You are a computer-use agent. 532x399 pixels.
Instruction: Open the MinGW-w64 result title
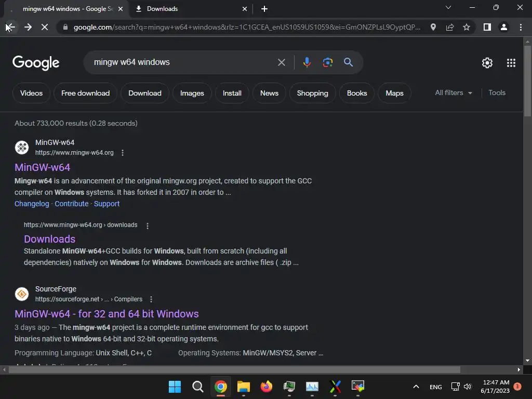click(x=43, y=167)
